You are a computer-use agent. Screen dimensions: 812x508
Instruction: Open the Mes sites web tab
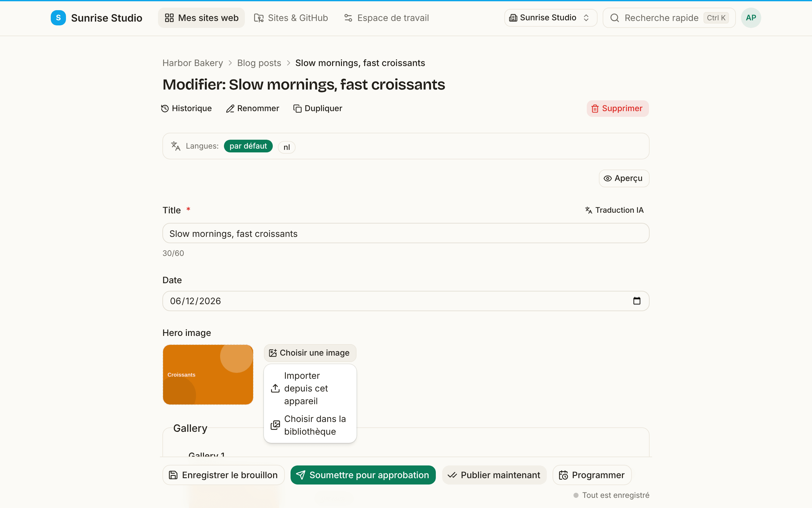tap(201, 18)
